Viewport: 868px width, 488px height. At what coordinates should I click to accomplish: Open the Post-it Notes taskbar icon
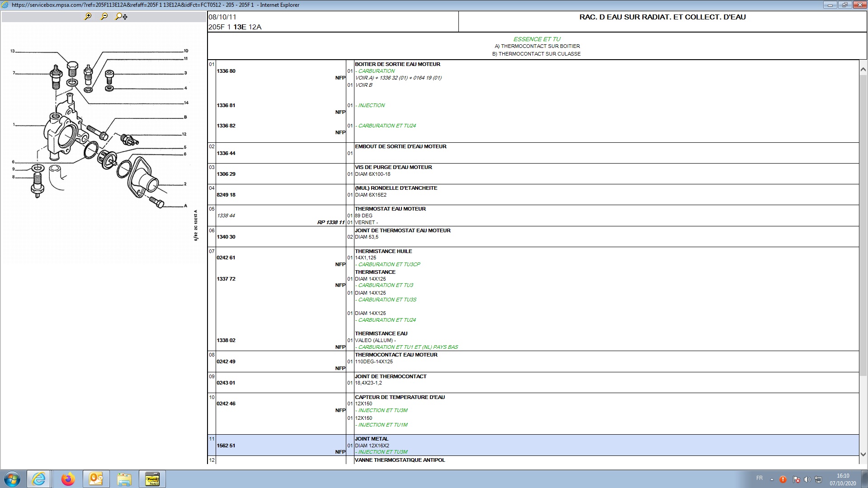tap(152, 479)
